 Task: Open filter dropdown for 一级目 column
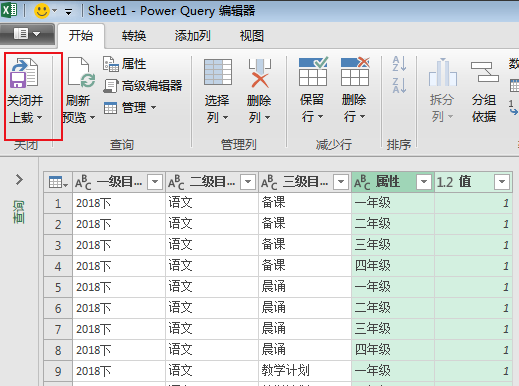(x=155, y=182)
